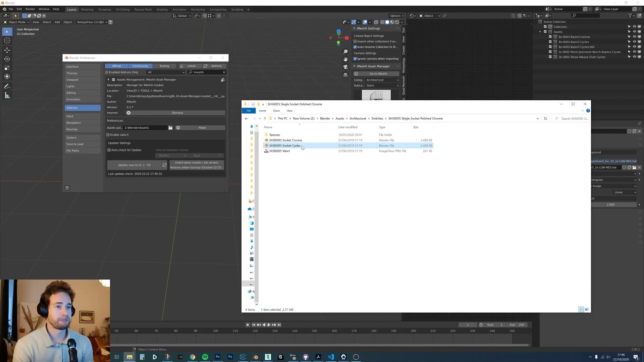Image resolution: width=644 pixels, height=362 pixels.
Task: Open Visual Studio Code from taskbar
Action: (331, 357)
